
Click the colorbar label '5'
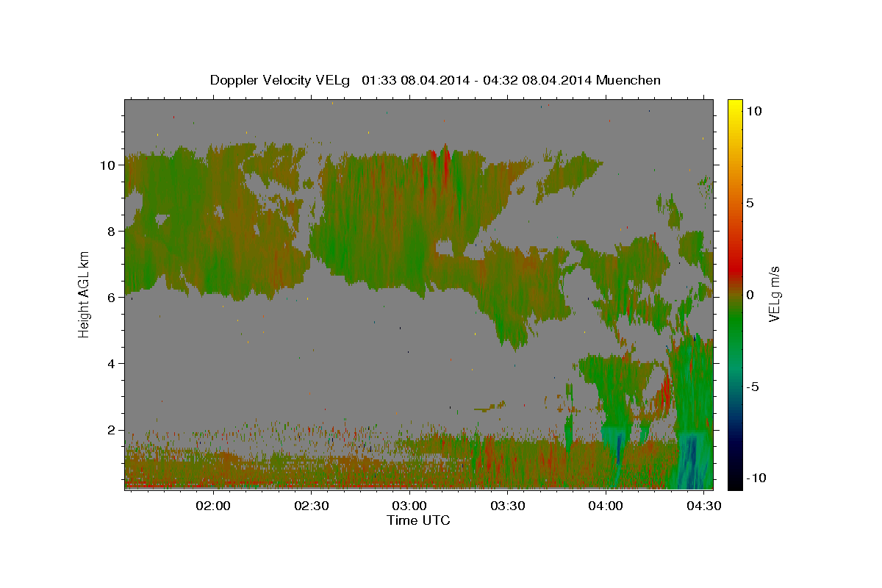(750, 203)
